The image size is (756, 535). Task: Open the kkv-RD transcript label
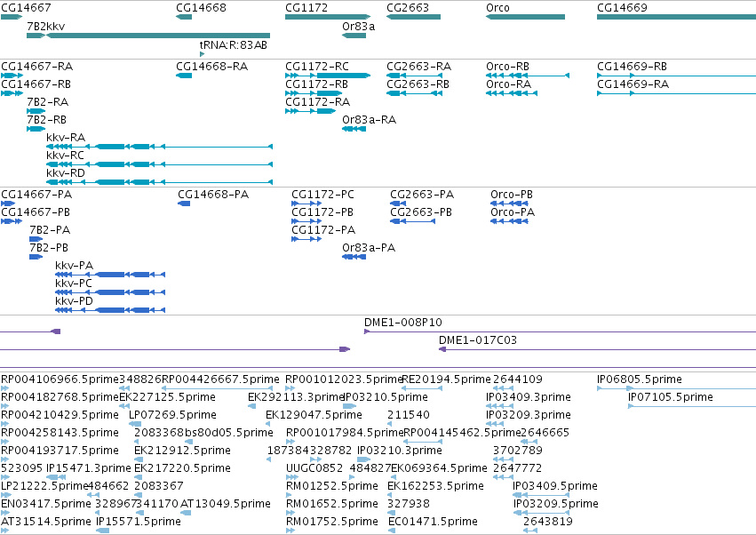click(66, 173)
